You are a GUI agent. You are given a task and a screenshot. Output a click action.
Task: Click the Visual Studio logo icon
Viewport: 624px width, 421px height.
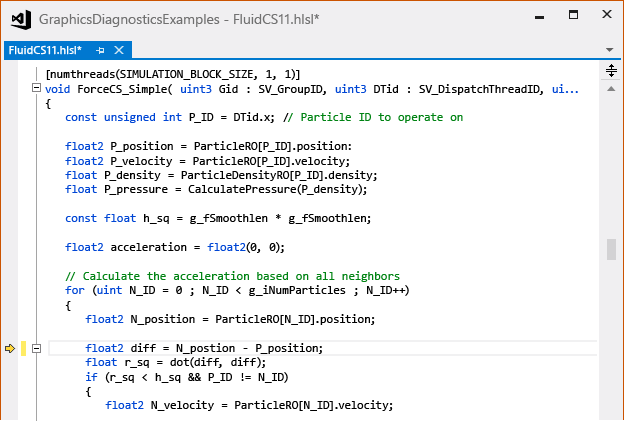[x=21, y=19]
